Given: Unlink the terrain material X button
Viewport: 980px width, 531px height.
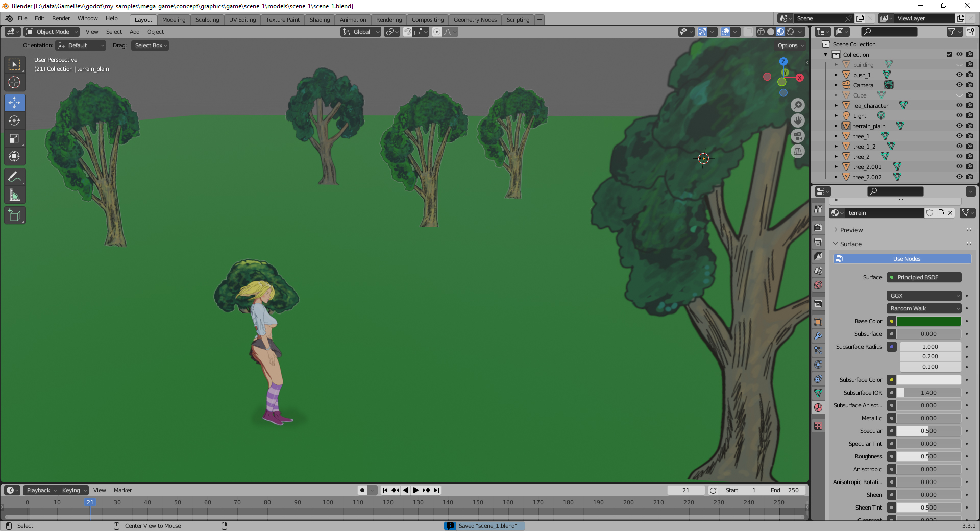Looking at the screenshot, I should coord(950,213).
